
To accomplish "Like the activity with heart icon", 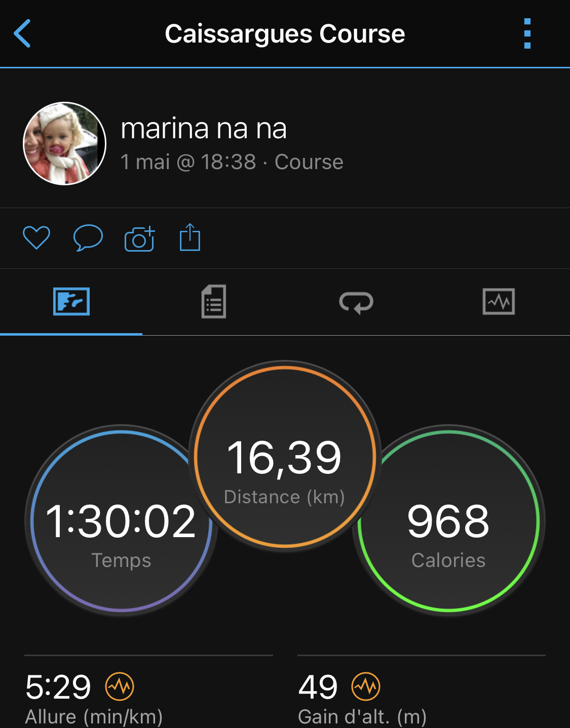I will point(36,237).
